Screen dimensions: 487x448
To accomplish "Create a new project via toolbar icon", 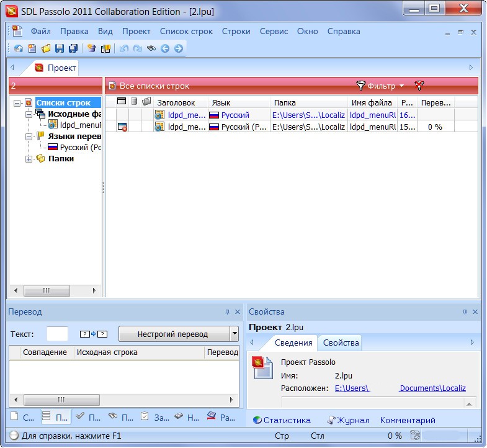I will click(x=32, y=48).
